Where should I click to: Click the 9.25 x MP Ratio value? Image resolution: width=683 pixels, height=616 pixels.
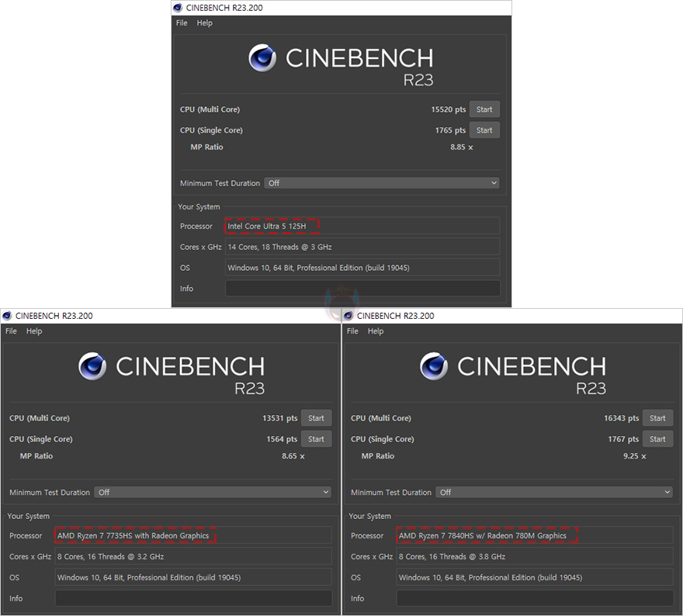tap(635, 456)
